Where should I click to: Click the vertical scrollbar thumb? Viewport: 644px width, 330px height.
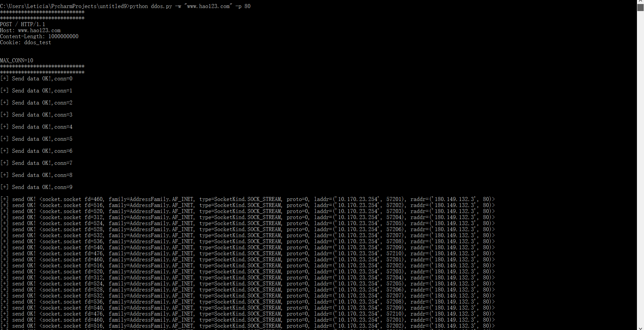click(640, 8)
